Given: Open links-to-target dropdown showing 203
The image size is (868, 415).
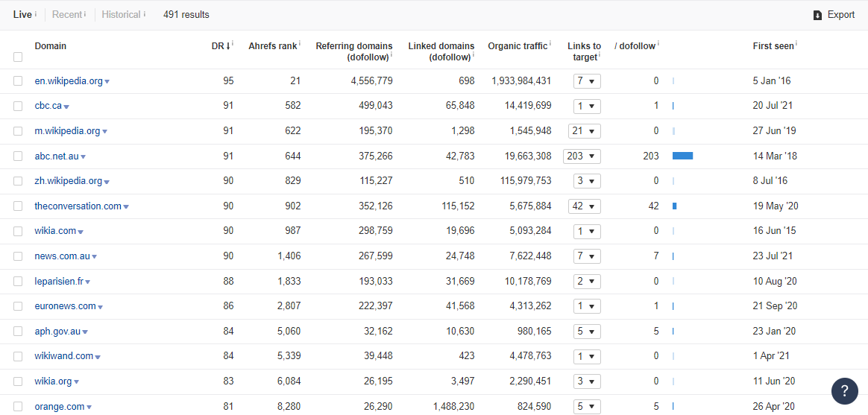Looking at the screenshot, I should (x=582, y=156).
